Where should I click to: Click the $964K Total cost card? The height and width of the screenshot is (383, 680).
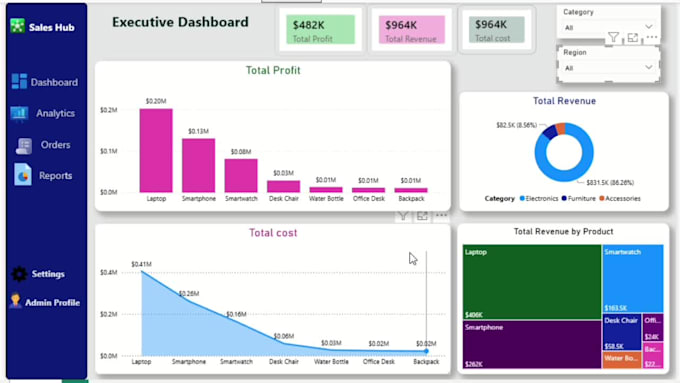pyautogui.click(x=497, y=29)
